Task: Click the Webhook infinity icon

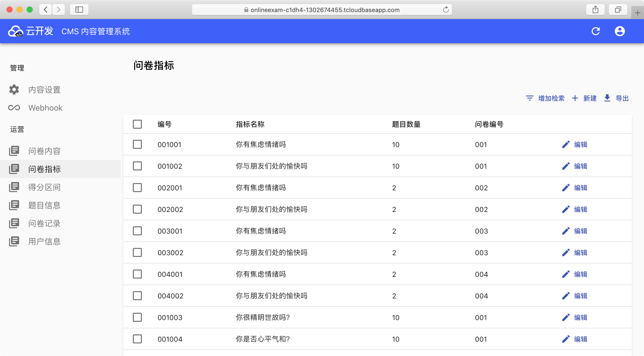Action: tap(14, 108)
